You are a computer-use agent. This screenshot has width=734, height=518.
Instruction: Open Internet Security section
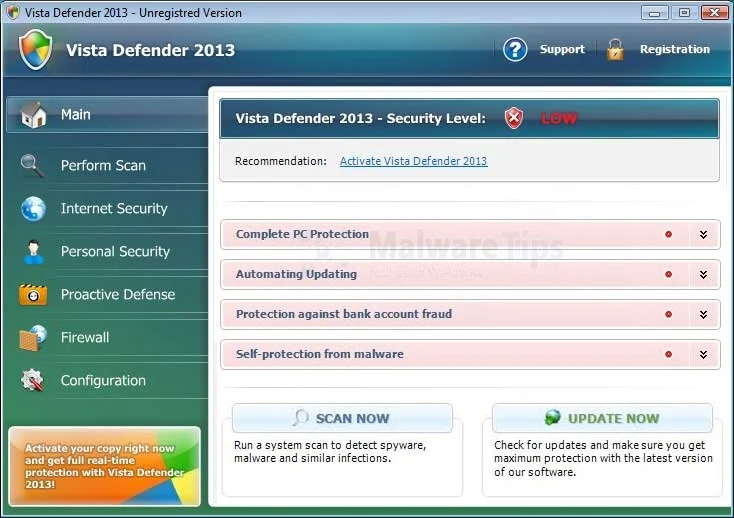point(107,209)
